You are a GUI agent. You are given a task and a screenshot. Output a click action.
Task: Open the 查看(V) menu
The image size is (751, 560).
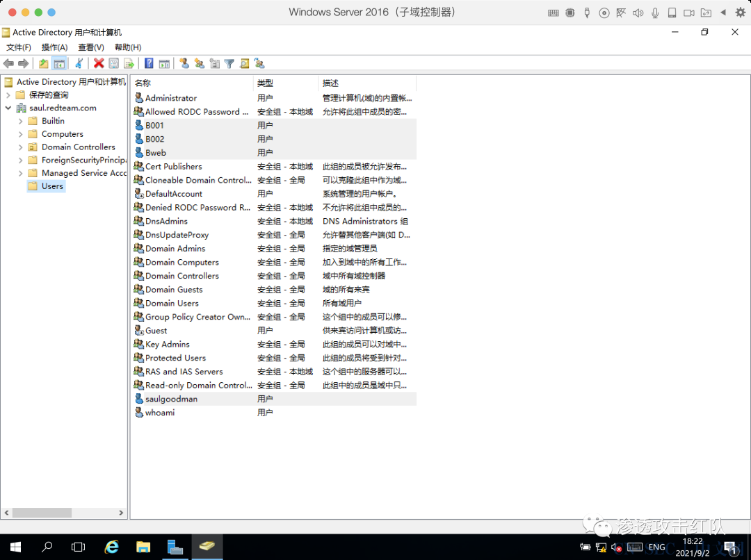[x=91, y=47]
